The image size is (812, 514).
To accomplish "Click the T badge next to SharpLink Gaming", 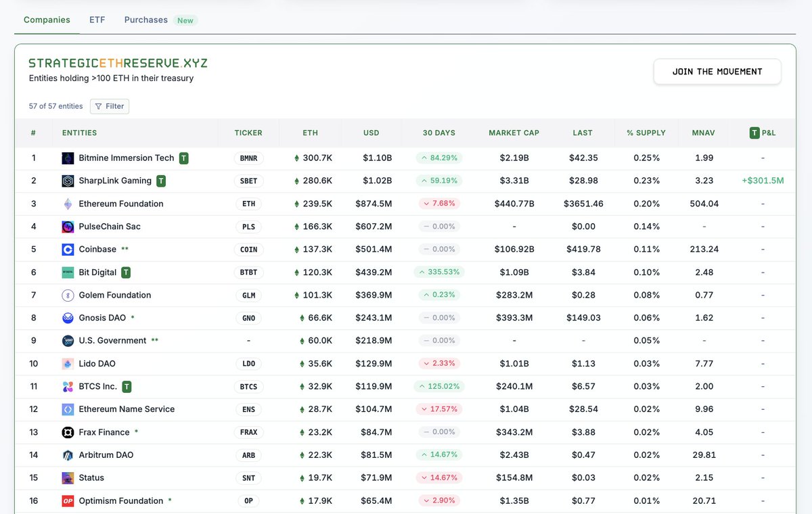I will coord(161,181).
